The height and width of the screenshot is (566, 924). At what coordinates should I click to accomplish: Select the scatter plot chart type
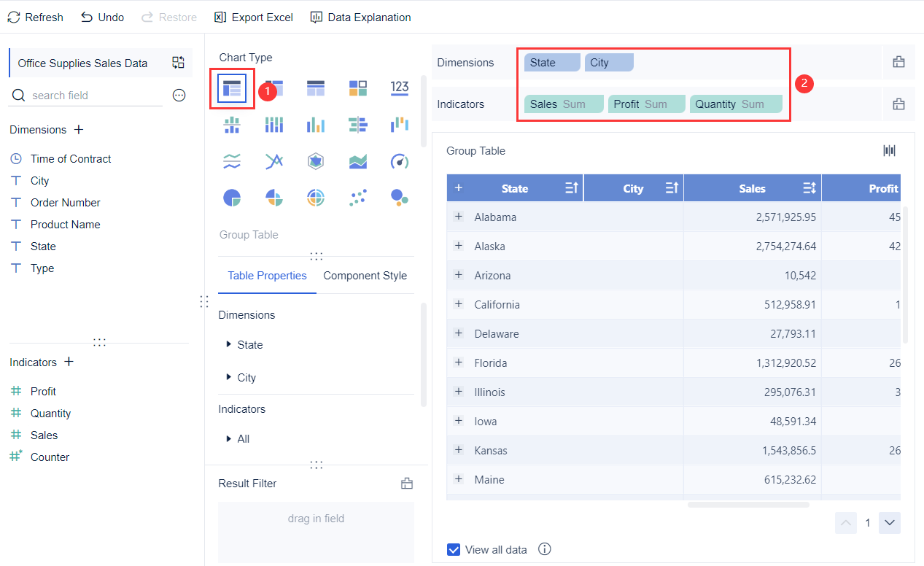tap(357, 197)
